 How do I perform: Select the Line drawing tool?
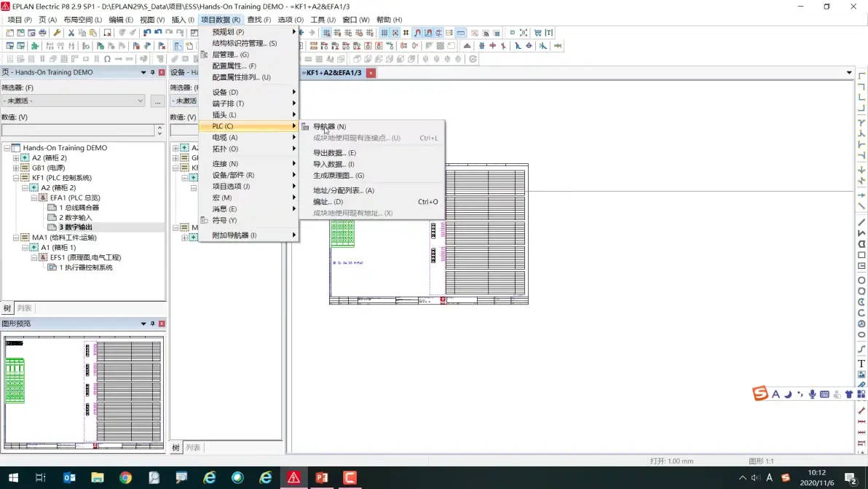[861, 222]
